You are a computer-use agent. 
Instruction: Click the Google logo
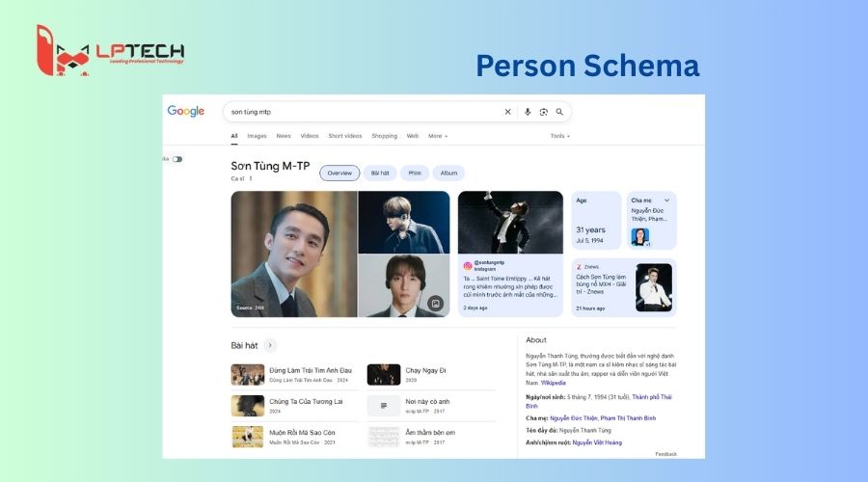(185, 111)
